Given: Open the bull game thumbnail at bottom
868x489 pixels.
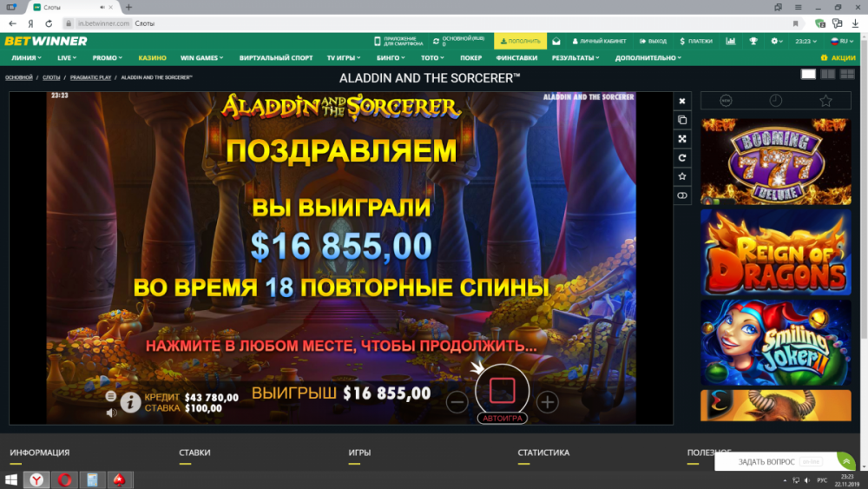Looking at the screenshot, I should pyautogui.click(x=775, y=406).
